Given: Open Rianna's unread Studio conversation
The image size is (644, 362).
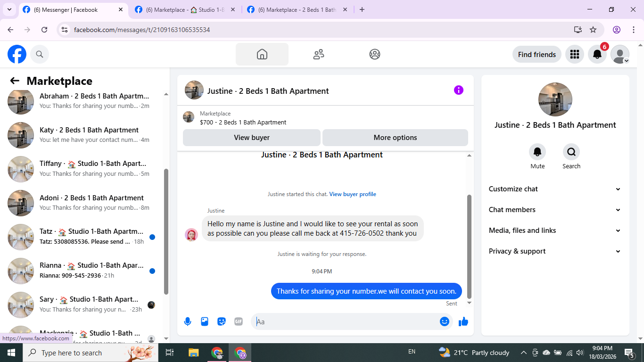Looking at the screenshot, I should (x=82, y=271).
